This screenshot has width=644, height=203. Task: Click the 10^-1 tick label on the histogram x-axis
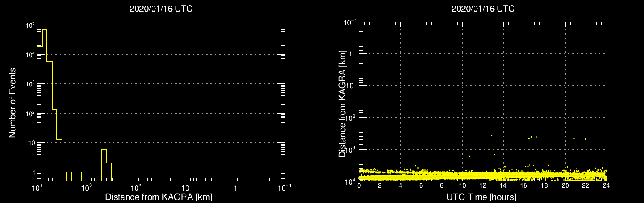pyautogui.click(x=285, y=188)
